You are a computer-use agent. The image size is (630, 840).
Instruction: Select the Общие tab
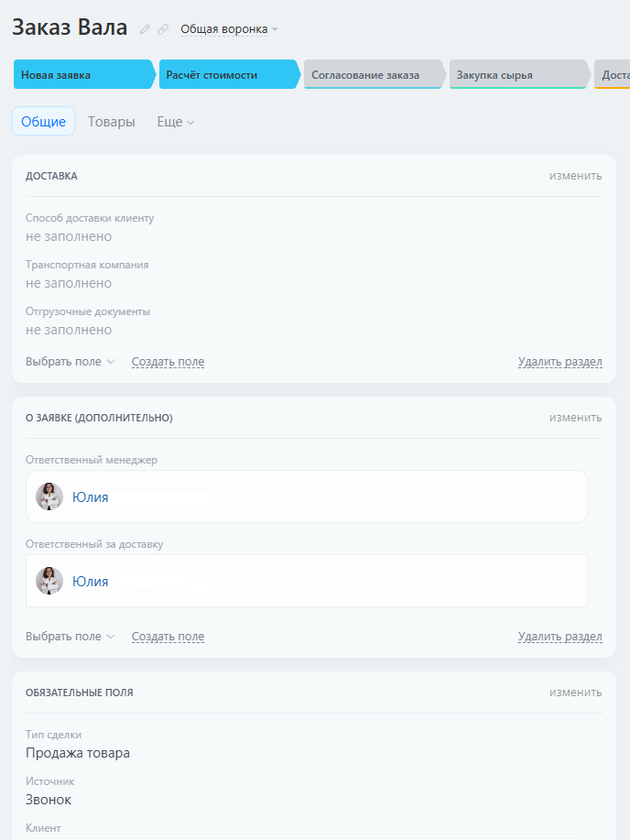coord(43,122)
